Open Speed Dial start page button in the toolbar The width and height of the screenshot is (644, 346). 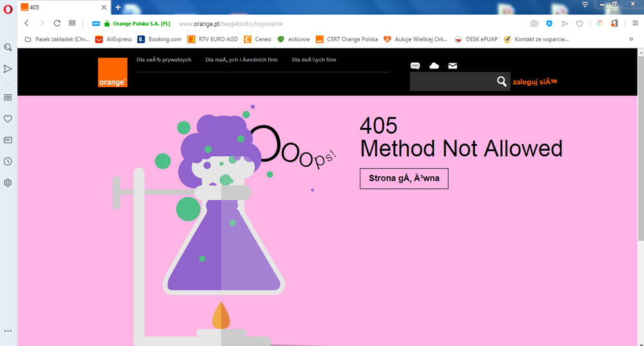pyautogui.click(x=72, y=23)
